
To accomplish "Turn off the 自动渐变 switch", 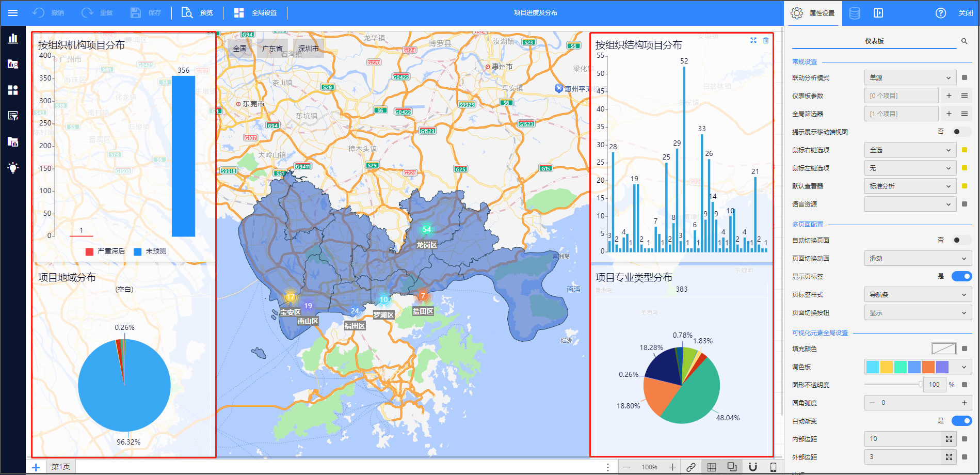I will click(x=961, y=421).
